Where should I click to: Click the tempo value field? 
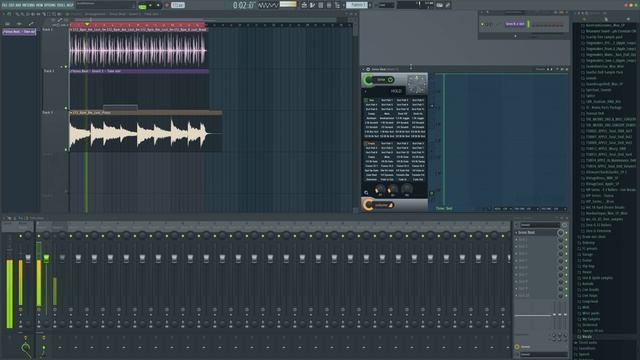[x=178, y=5]
